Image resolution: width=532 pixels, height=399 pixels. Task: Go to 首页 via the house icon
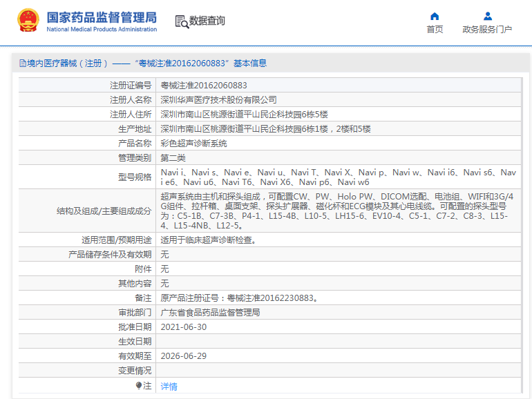coord(435,16)
